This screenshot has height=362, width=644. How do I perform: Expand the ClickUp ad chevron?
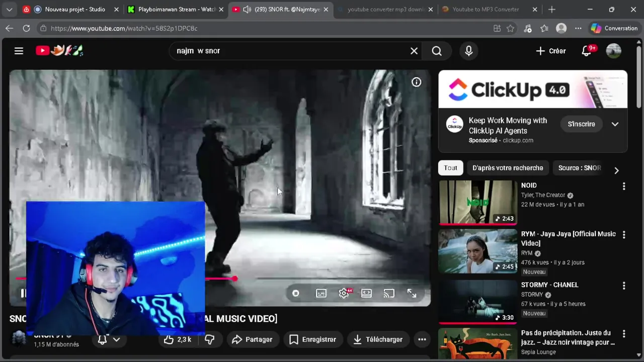click(x=615, y=124)
